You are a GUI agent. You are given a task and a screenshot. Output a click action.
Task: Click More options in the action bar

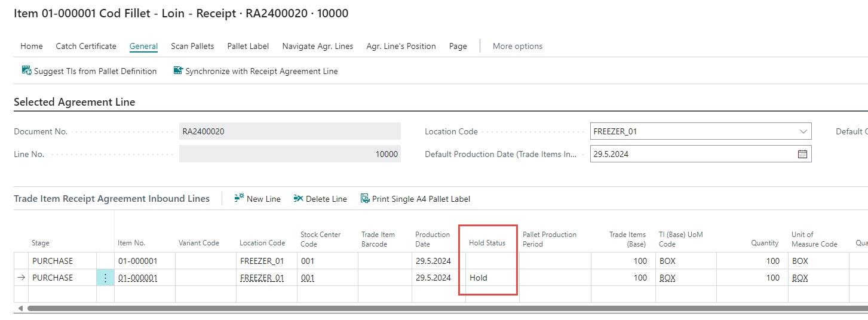click(517, 46)
